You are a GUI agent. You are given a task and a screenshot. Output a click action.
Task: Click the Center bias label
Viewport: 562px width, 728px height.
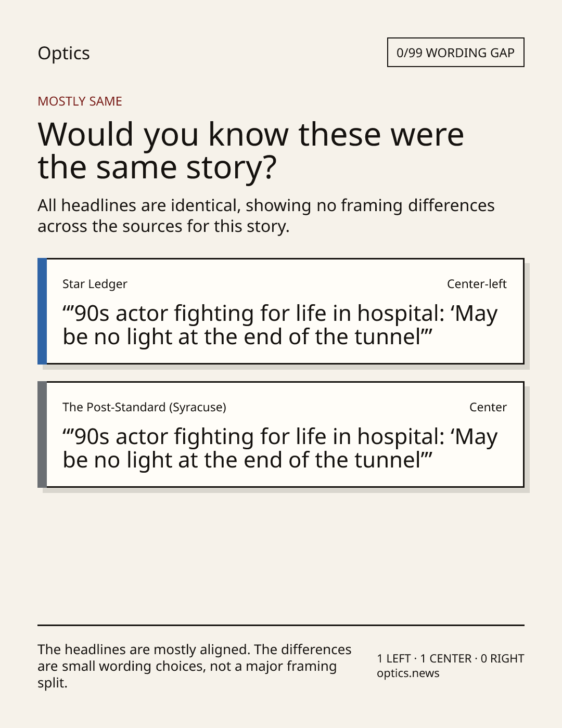click(488, 407)
